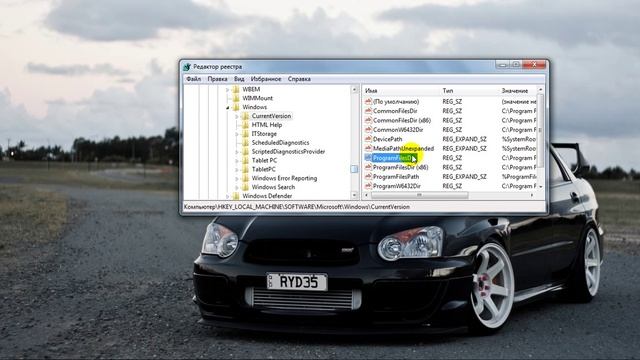Click REG_SZ type in the ProgramW6432Dir row
This screenshot has height=360, width=640.
pyautogui.click(x=452, y=186)
